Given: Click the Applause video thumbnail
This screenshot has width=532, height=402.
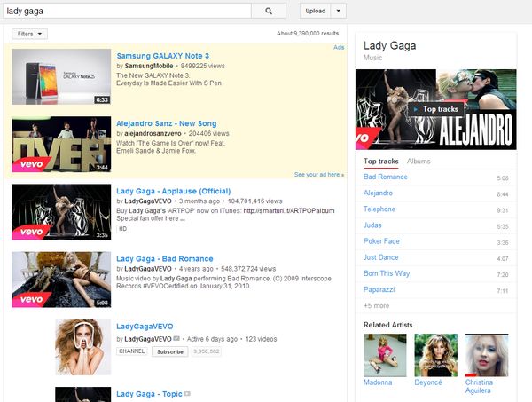Looking at the screenshot, I should click(61, 212).
